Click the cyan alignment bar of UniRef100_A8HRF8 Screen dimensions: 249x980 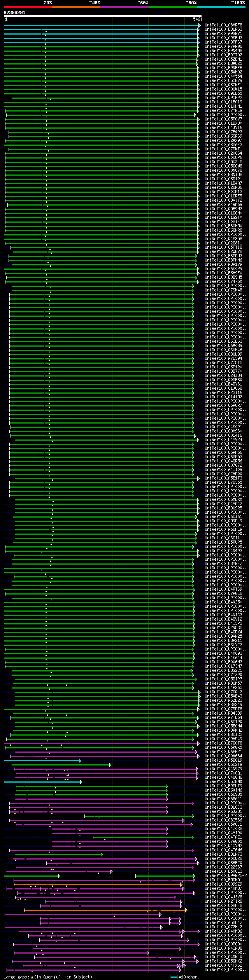click(x=102, y=25)
